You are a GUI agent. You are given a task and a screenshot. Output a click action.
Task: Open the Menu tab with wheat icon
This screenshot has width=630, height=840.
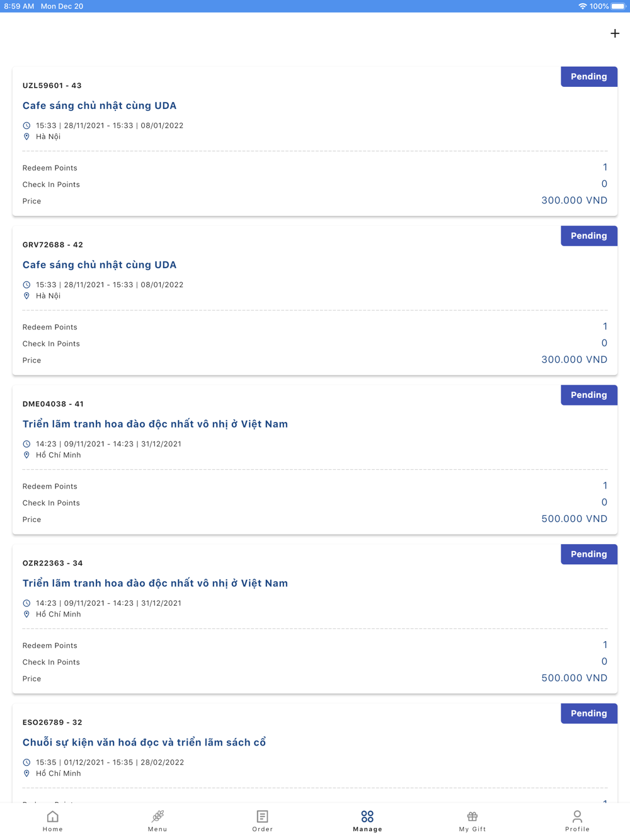tap(157, 817)
